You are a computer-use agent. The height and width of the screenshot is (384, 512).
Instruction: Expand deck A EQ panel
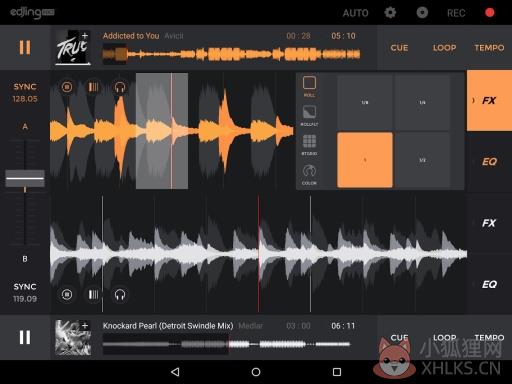489,162
